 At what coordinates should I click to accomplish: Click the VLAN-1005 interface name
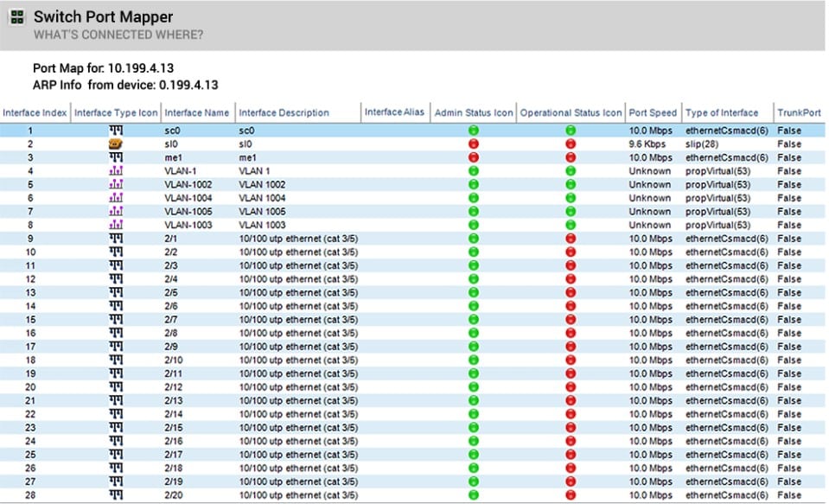click(x=188, y=212)
